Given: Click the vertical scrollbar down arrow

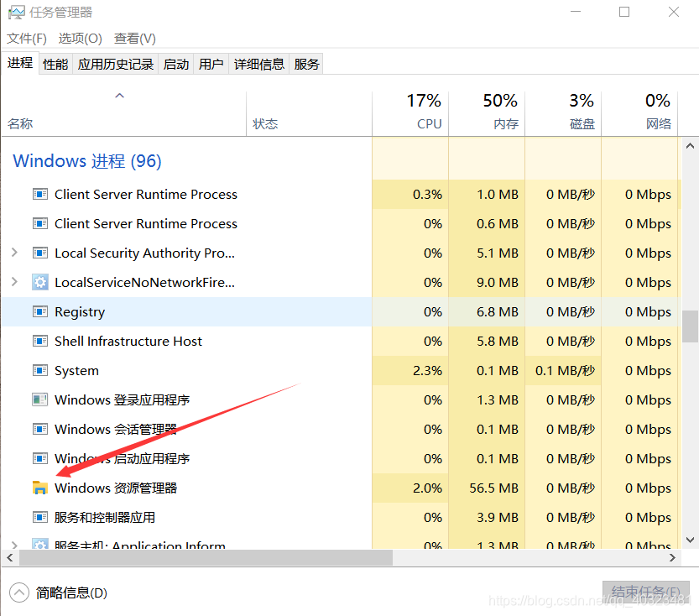Looking at the screenshot, I should click(x=690, y=540).
